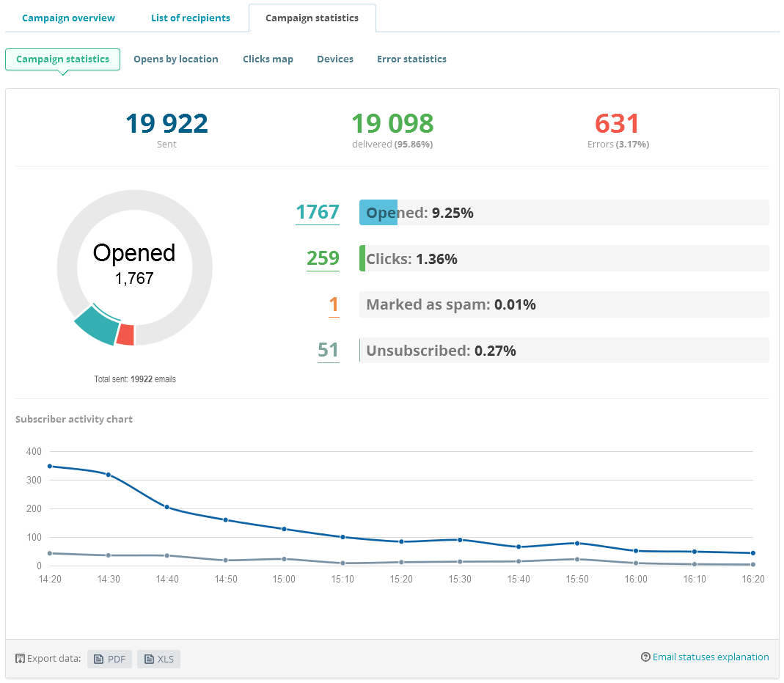Export campaign statistics as PDF

click(109, 659)
